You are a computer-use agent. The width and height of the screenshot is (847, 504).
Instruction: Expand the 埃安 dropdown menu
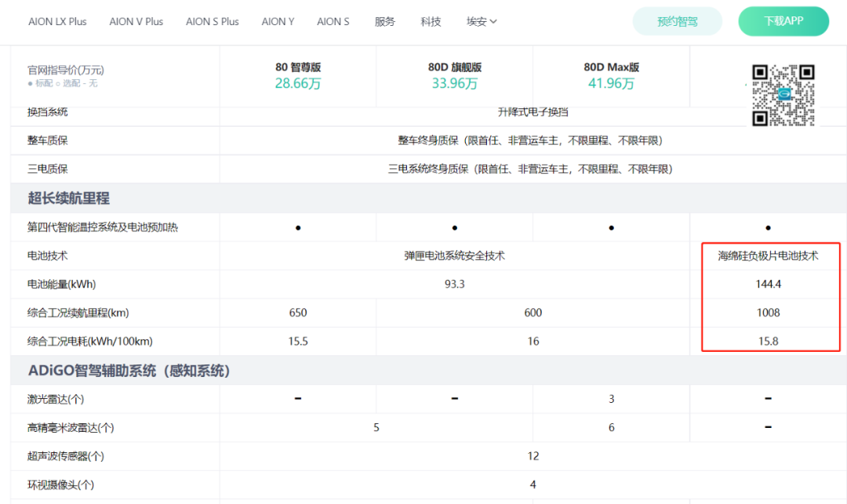[x=482, y=21]
